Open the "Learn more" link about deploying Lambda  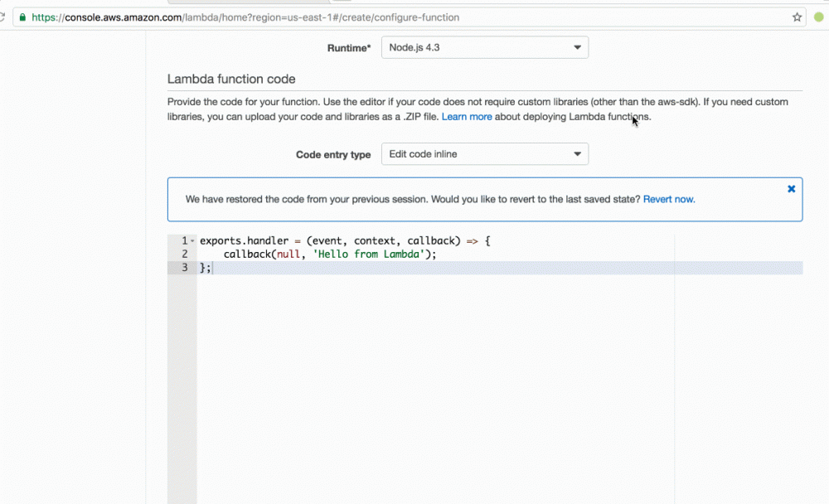467,117
